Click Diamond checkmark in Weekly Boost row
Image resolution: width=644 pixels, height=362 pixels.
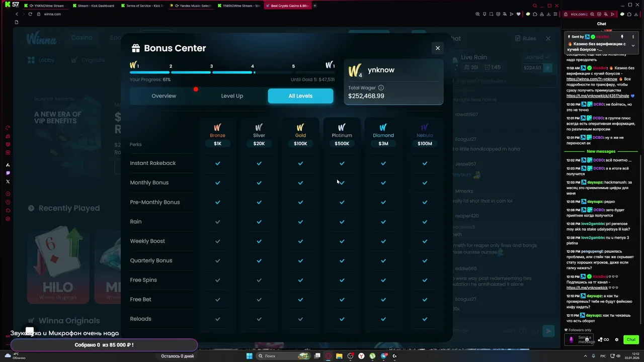click(383, 241)
